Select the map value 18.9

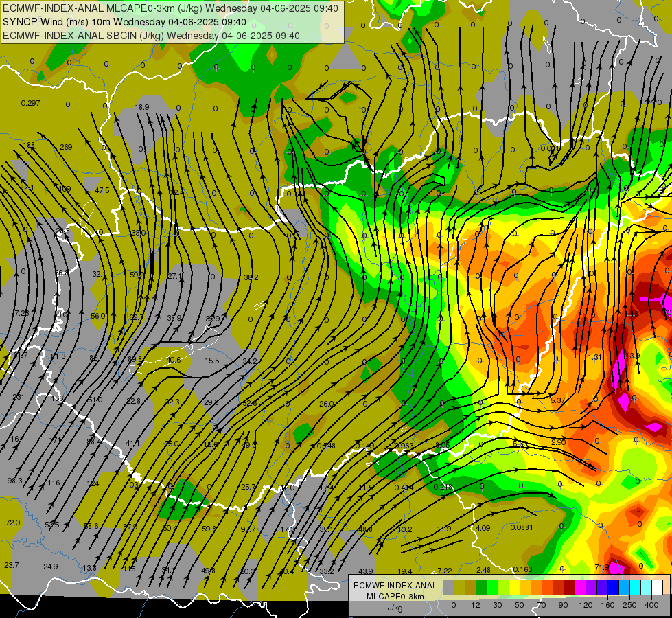(x=142, y=107)
